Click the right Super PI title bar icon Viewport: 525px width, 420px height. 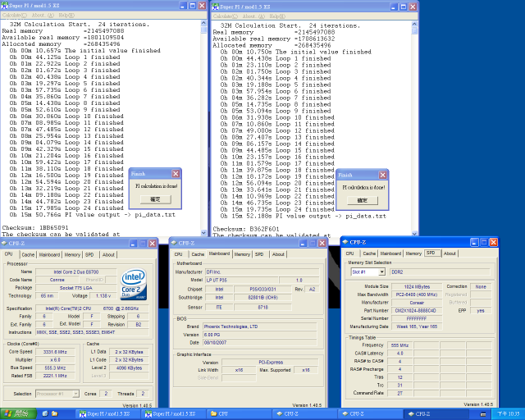tap(215, 7)
